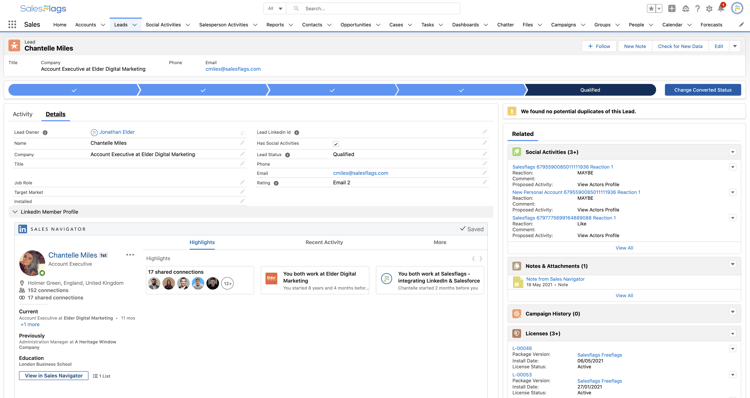750x398 pixels.
Task: Click the Salesforce Help cloud icon
Action: tap(685, 9)
